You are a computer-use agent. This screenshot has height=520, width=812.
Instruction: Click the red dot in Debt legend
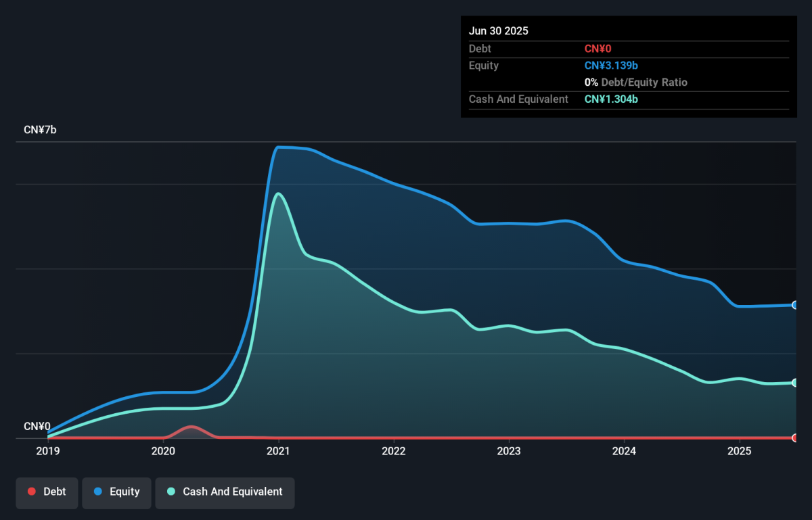click(x=32, y=492)
